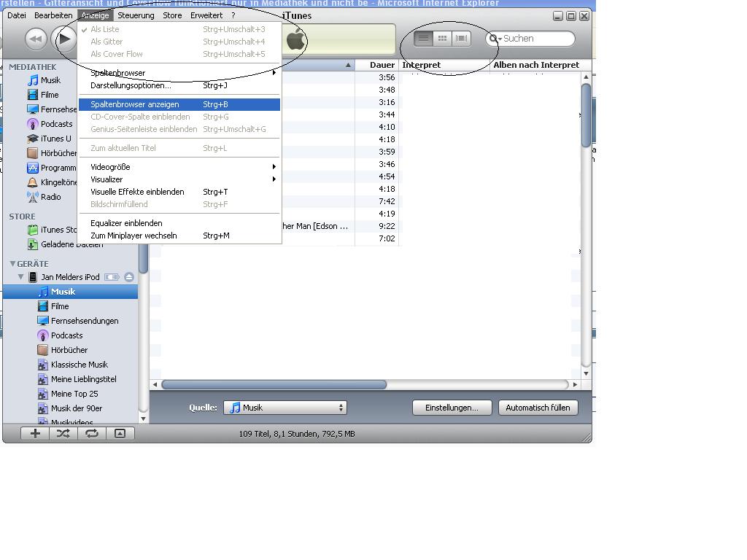Open the Bearbeiten menu
Viewport: 747px width, 560px height.
coord(53,15)
